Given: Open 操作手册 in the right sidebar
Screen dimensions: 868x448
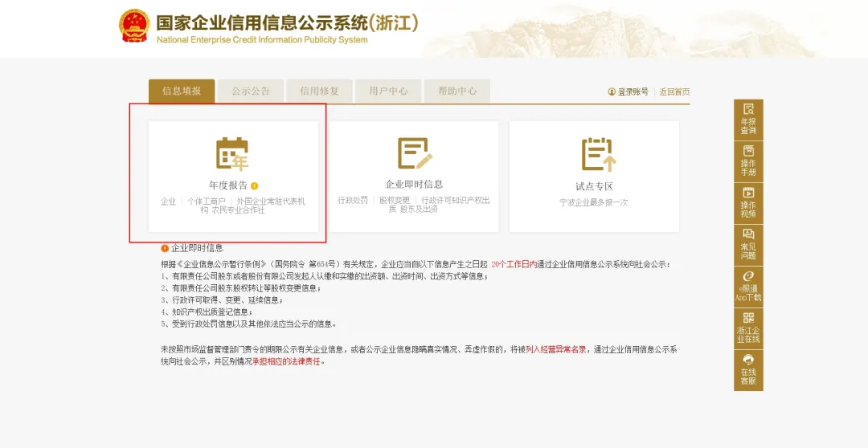Looking at the screenshot, I should pos(748,161).
